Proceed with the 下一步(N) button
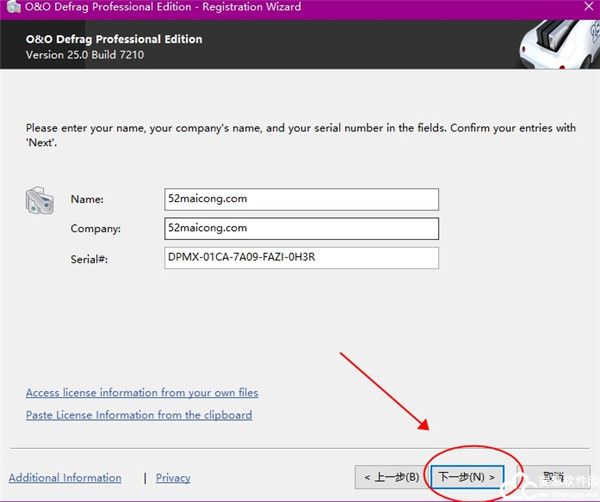600x502 pixels. pyautogui.click(x=467, y=477)
